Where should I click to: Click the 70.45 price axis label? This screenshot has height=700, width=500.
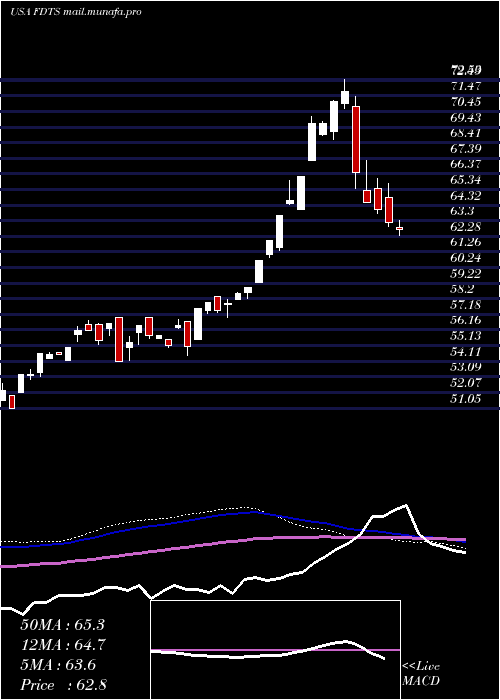466,101
